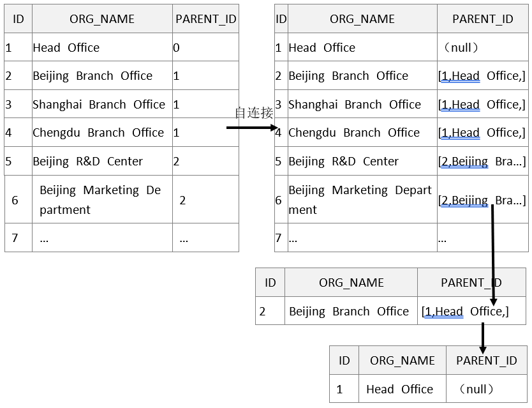This screenshot has height=408, width=532.
Task: Open the [1,Head Office,] link in the middle single-row table
Action: click(465, 312)
